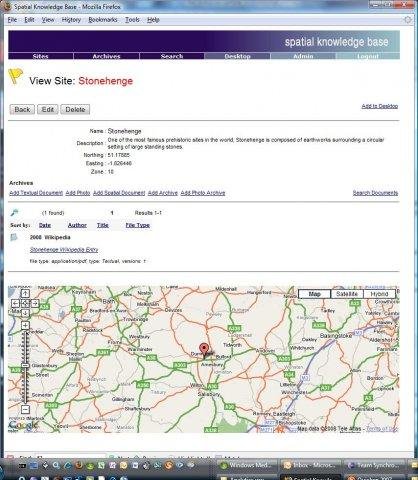The image size is (418, 480).
Task: Sort results by Title
Action: click(x=103, y=225)
